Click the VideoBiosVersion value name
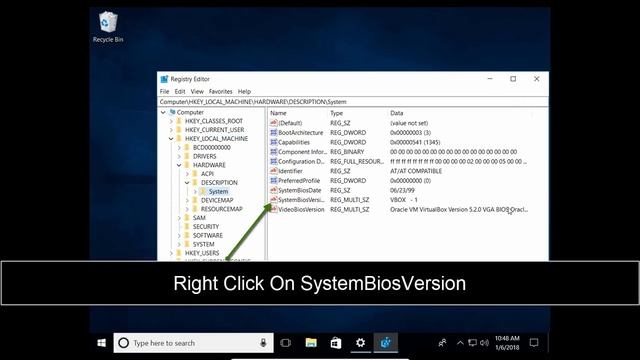The width and height of the screenshot is (640, 360). tap(301, 209)
